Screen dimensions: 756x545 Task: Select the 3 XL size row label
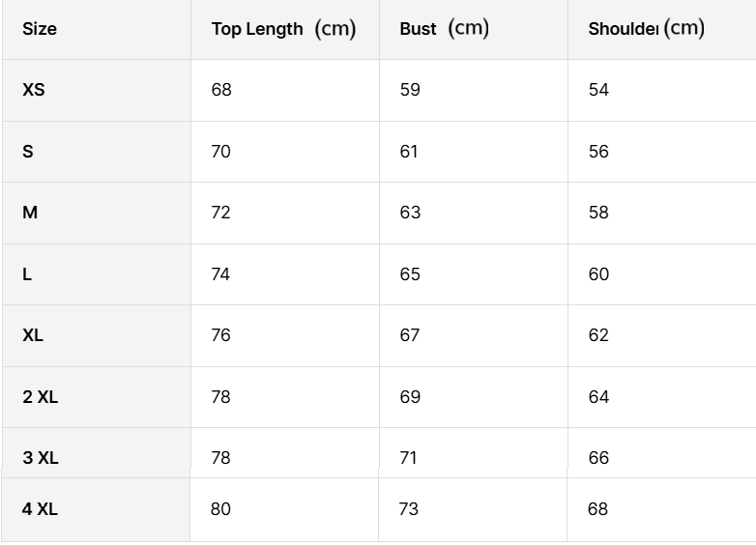pos(41,458)
